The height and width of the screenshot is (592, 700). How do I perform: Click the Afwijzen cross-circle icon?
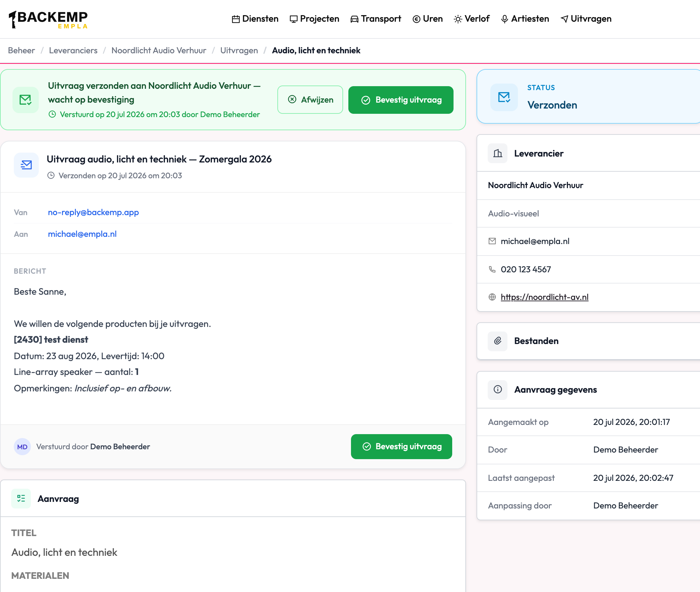click(292, 99)
